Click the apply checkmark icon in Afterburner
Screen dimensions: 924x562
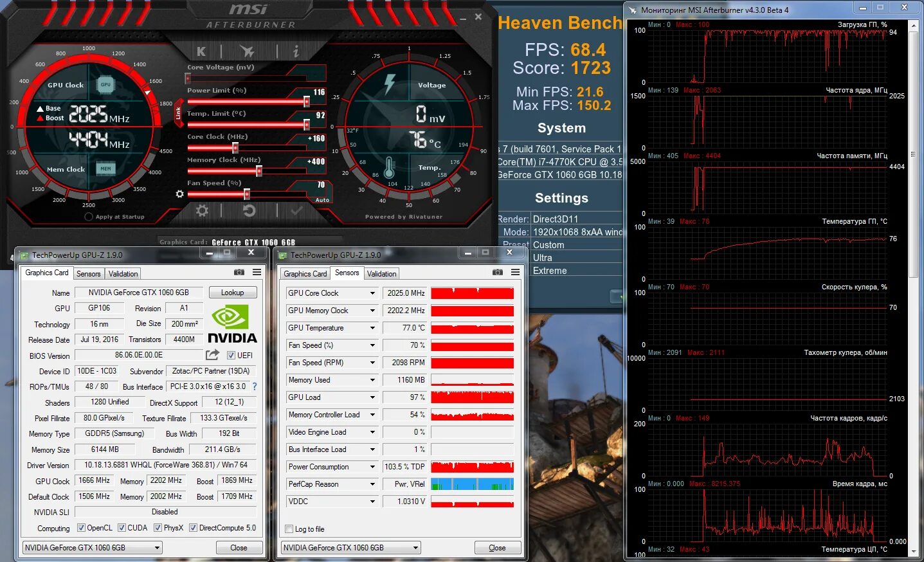(296, 210)
